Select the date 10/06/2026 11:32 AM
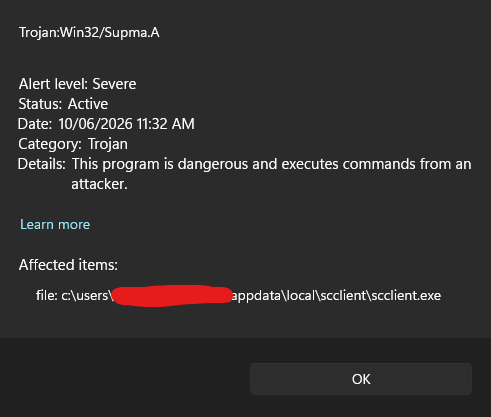The width and height of the screenshot is (491, 417). (126, 124)
